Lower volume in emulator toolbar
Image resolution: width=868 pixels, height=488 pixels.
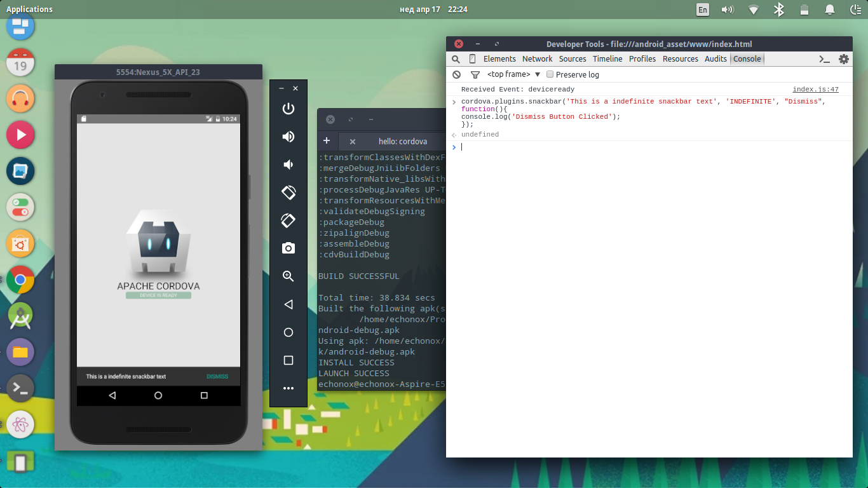[288, 165]
